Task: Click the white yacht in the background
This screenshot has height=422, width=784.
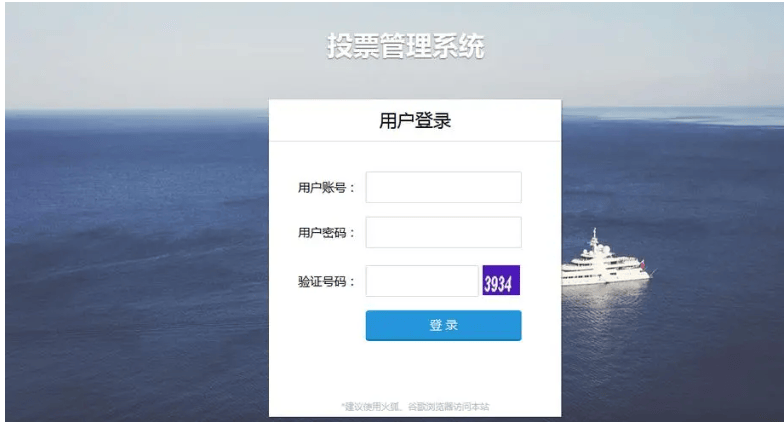Action: pyautogui.click(x=603, y=267)
